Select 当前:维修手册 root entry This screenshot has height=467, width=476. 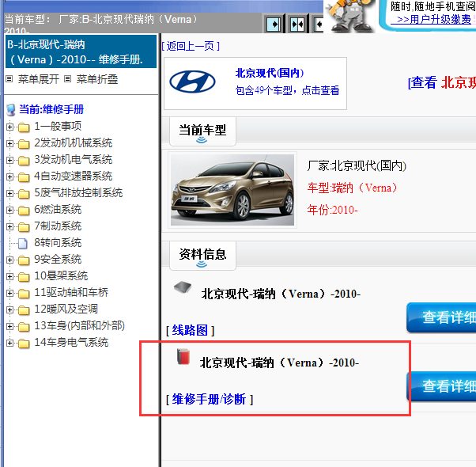(x=51, y=109)
